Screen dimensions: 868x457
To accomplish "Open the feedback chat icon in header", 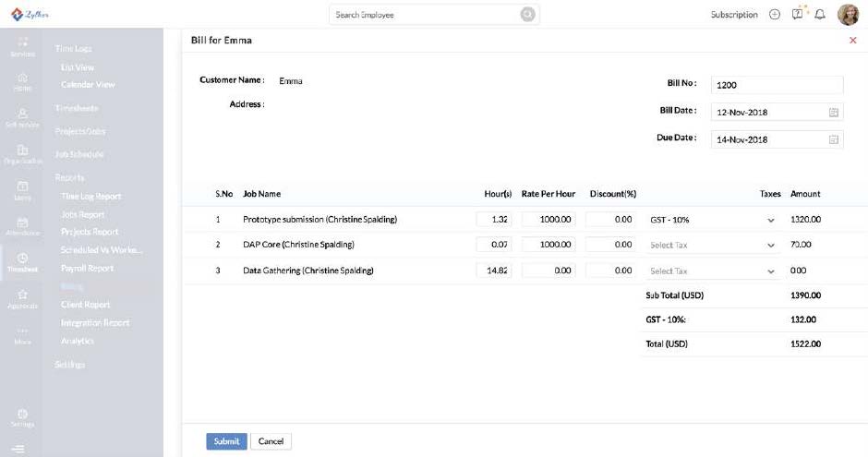I will [x=797, y=15].
